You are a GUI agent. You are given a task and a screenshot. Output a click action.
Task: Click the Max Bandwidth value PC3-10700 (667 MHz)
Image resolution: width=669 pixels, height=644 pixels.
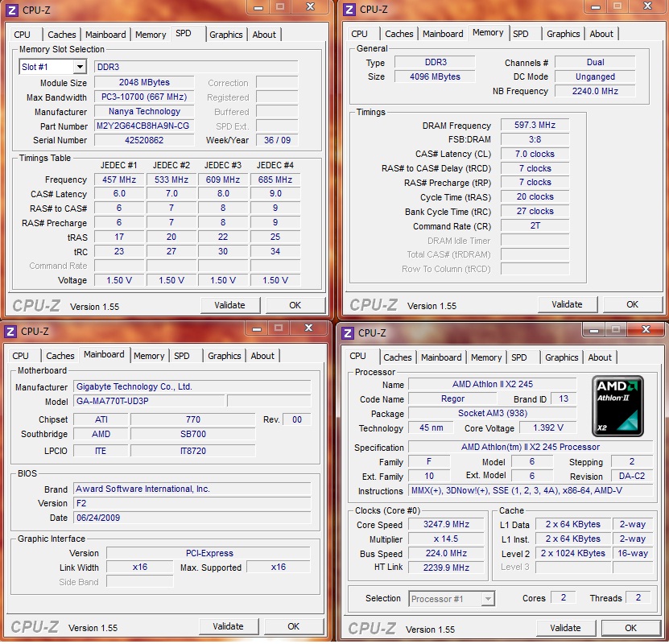(x=144, y=97)
